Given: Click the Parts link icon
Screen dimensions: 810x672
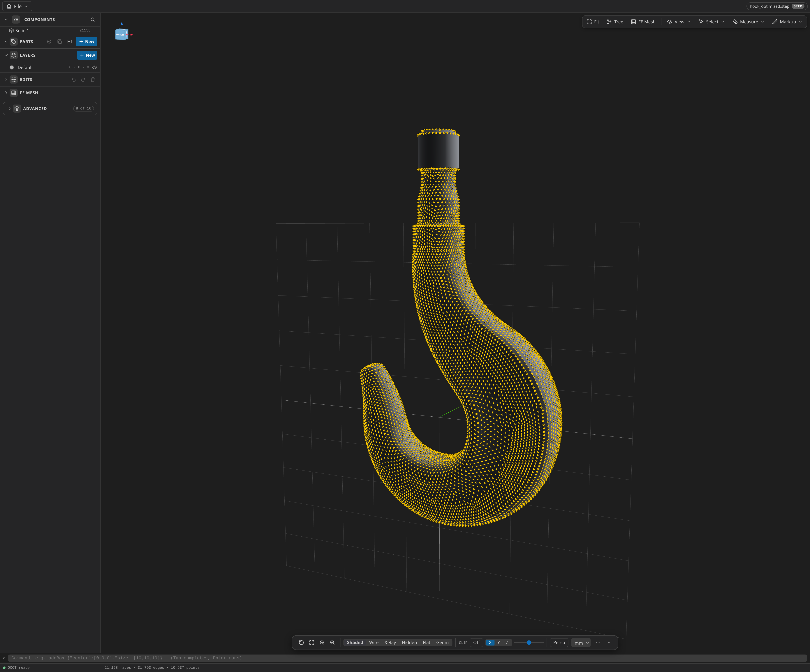Looking at the screenshot, I should (x=70, y=42).
